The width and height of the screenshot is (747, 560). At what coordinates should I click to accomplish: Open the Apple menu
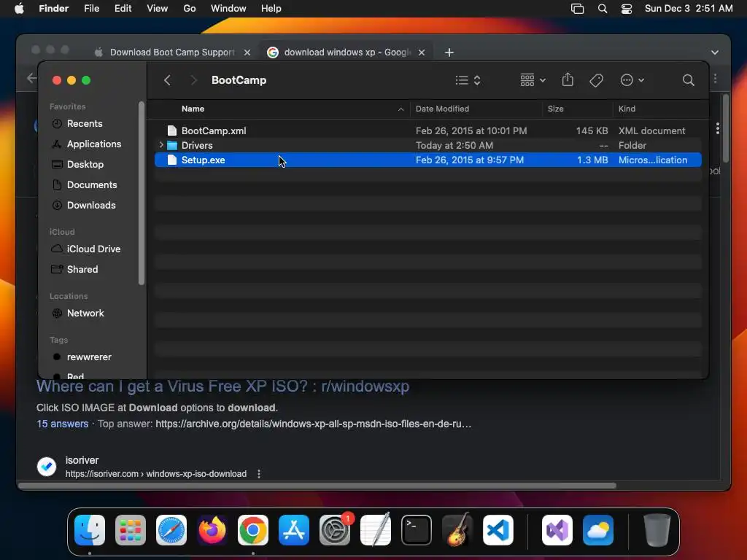(x=19, y=9)
